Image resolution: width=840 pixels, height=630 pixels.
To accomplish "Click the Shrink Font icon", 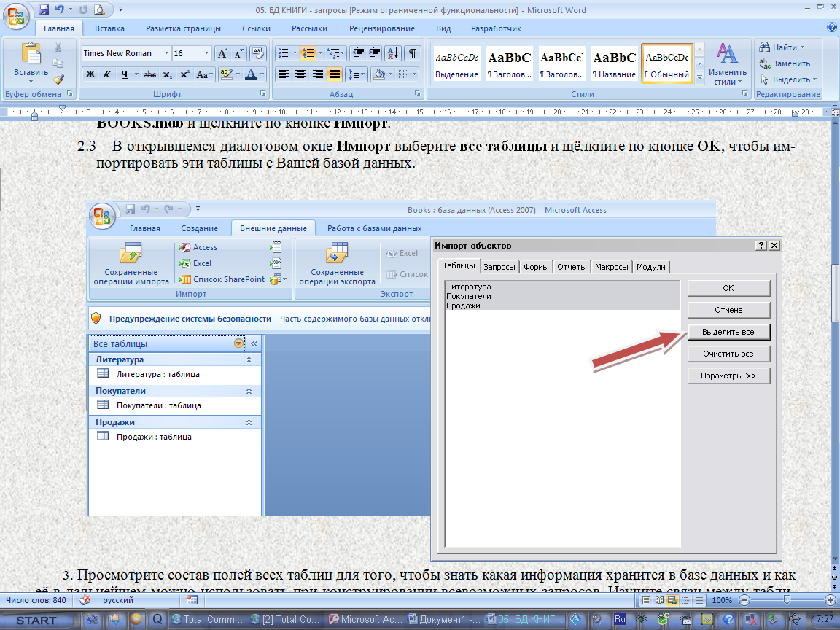I will 238,53.
